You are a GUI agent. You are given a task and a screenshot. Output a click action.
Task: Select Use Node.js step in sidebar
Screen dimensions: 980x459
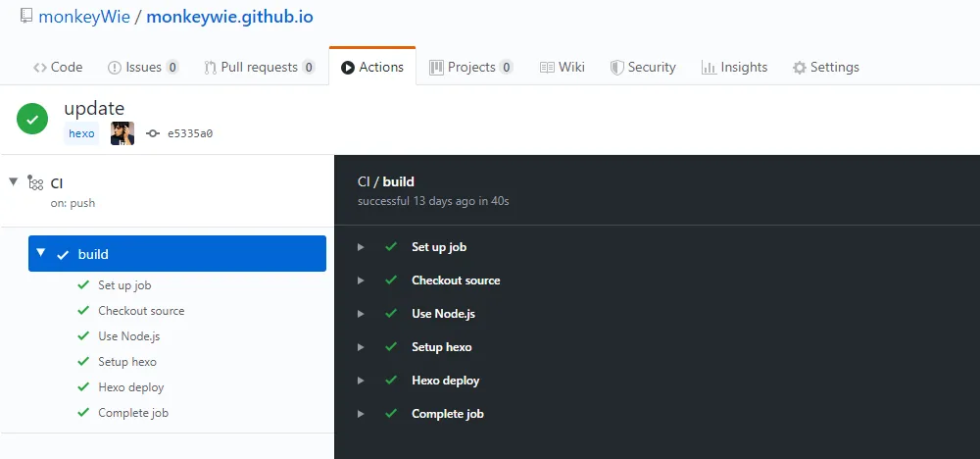point(128,336)
